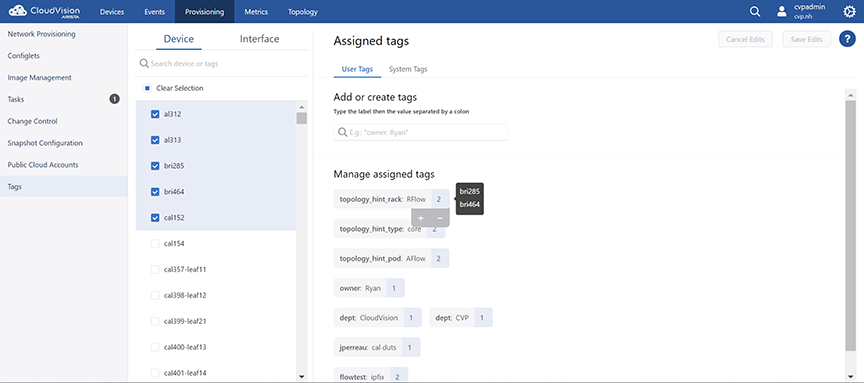Click the Save Edits button
The height and width of the screenshot is (383, 864).
point(807,39)
